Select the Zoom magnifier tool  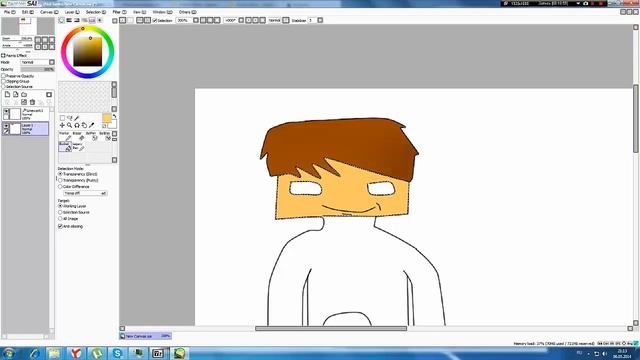coord(69,125)
